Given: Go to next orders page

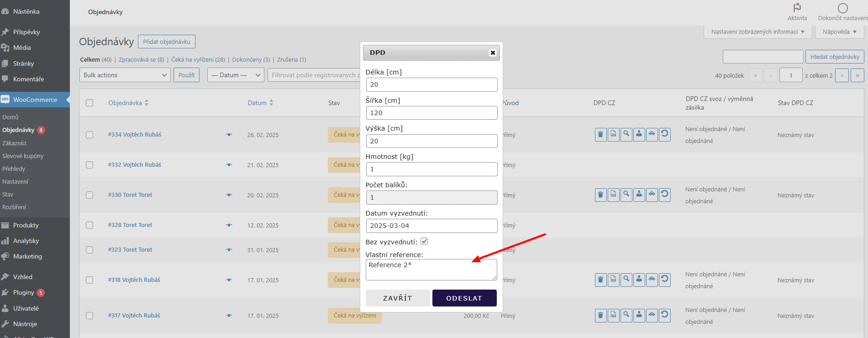Looking at the screenshot, I should coord(842,75).
